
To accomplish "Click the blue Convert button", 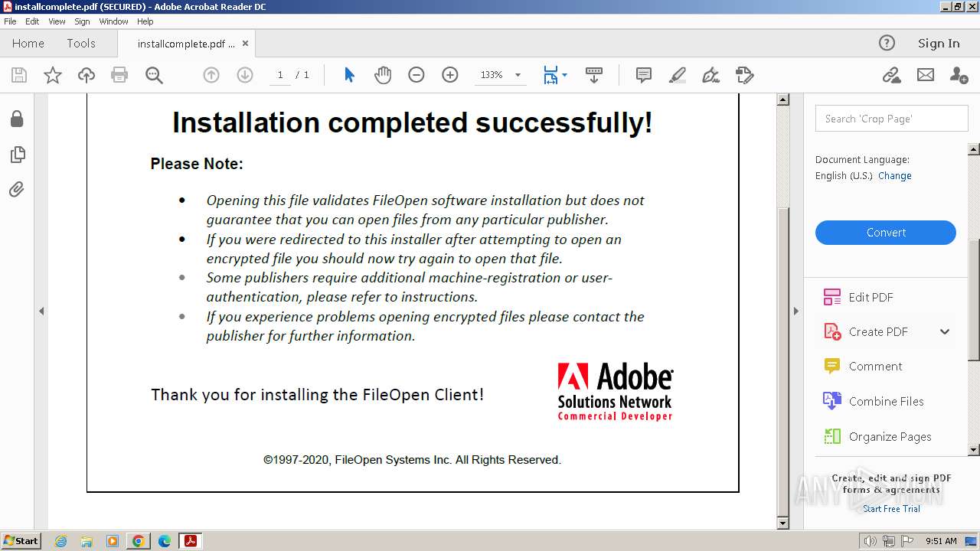I will pyautogui.click(x=886, y=233).
